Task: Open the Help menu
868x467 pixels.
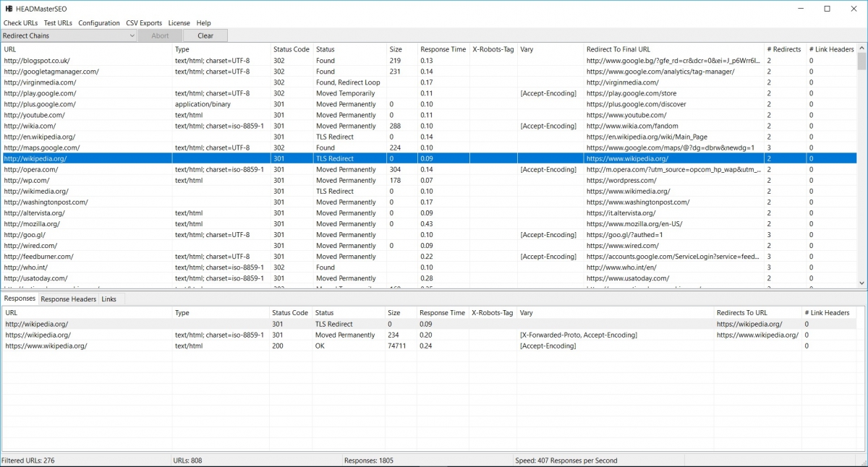Action: coord(203,23)
